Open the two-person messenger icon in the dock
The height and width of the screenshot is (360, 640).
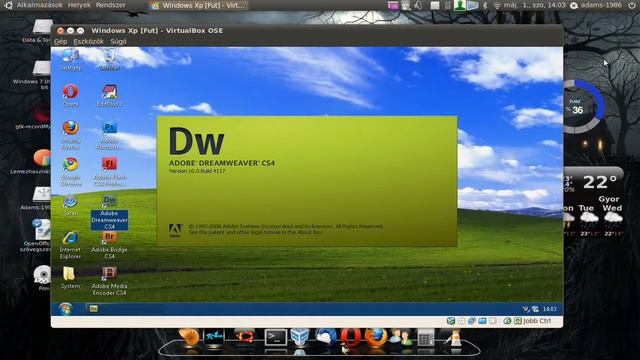pyautogui.click(x=400, y=338)
